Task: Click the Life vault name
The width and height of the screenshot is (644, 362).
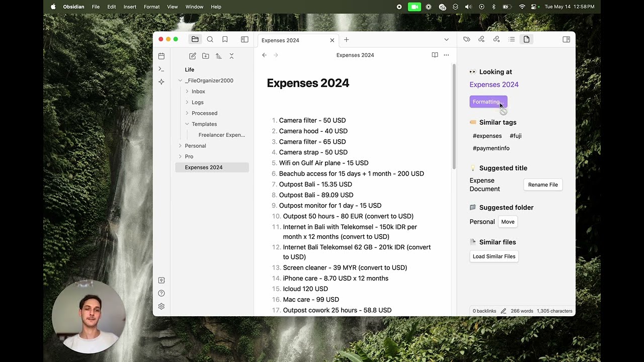Action: tap(189, 70)
